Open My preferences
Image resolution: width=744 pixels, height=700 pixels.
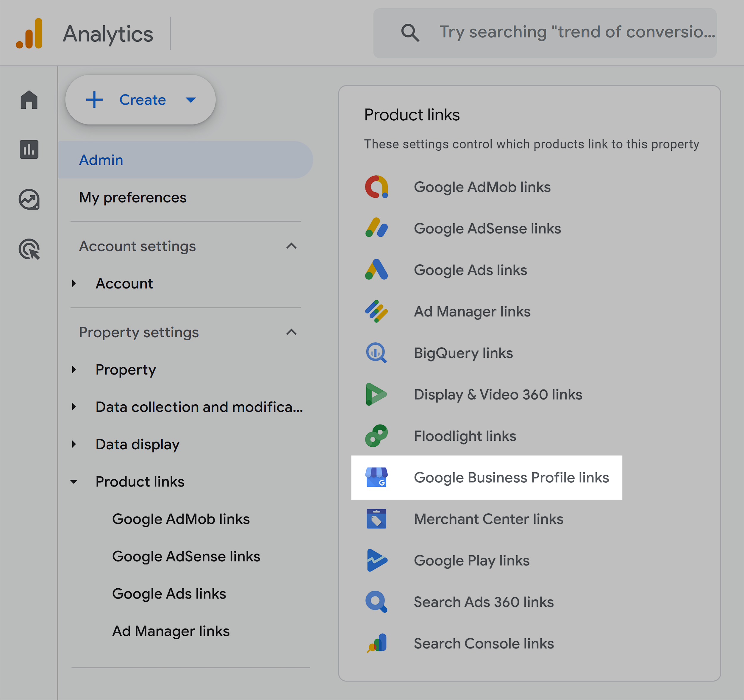coord(132,197)
